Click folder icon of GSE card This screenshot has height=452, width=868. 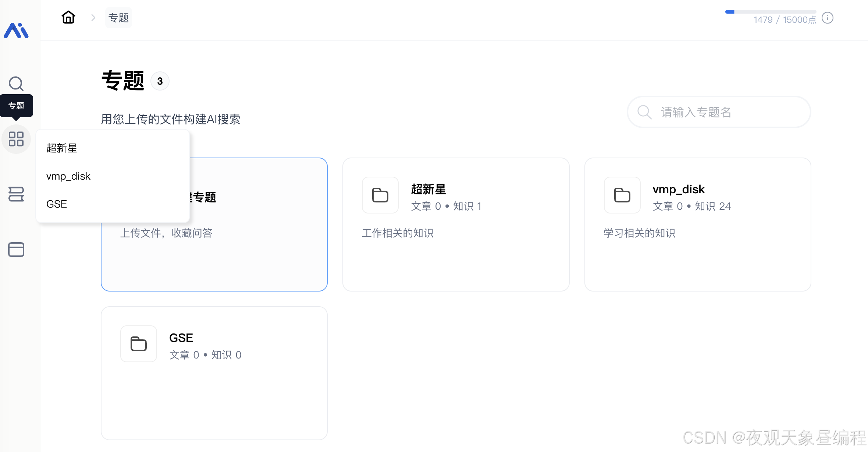138,344
